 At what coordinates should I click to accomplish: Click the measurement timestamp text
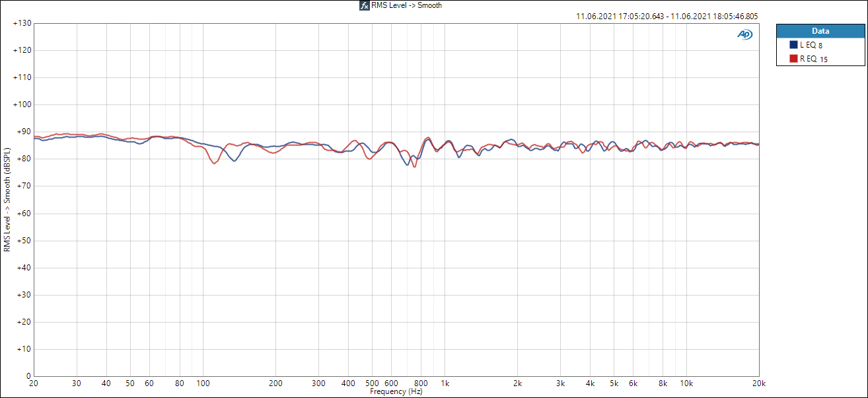click(x=667, y=17)
